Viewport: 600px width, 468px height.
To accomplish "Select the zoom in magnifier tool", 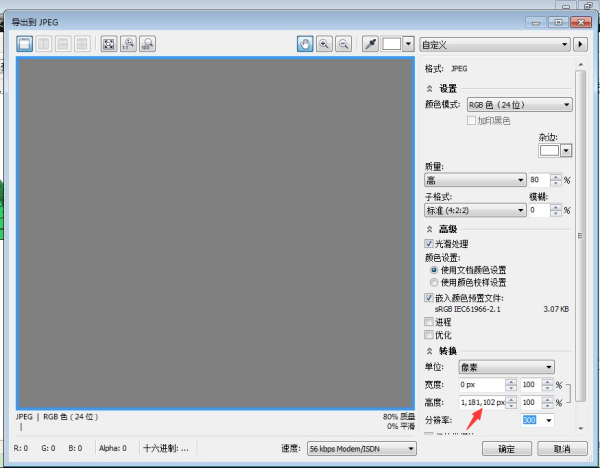I will 324,44.
